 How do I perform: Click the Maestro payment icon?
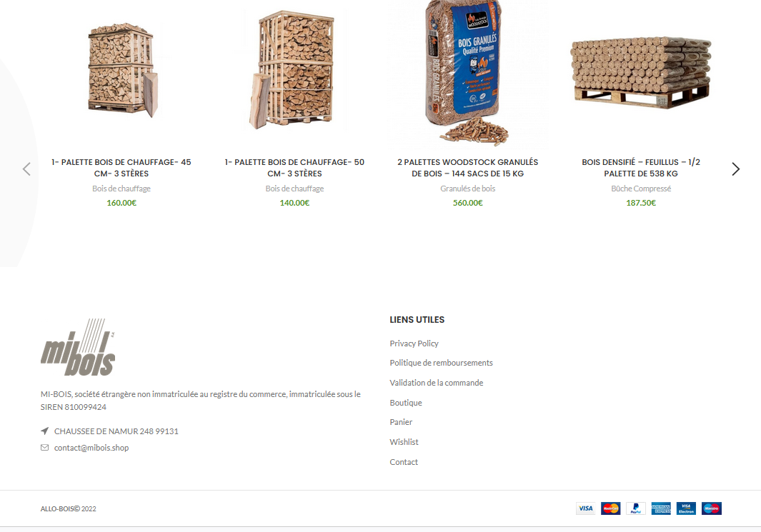tap(712, 508)
